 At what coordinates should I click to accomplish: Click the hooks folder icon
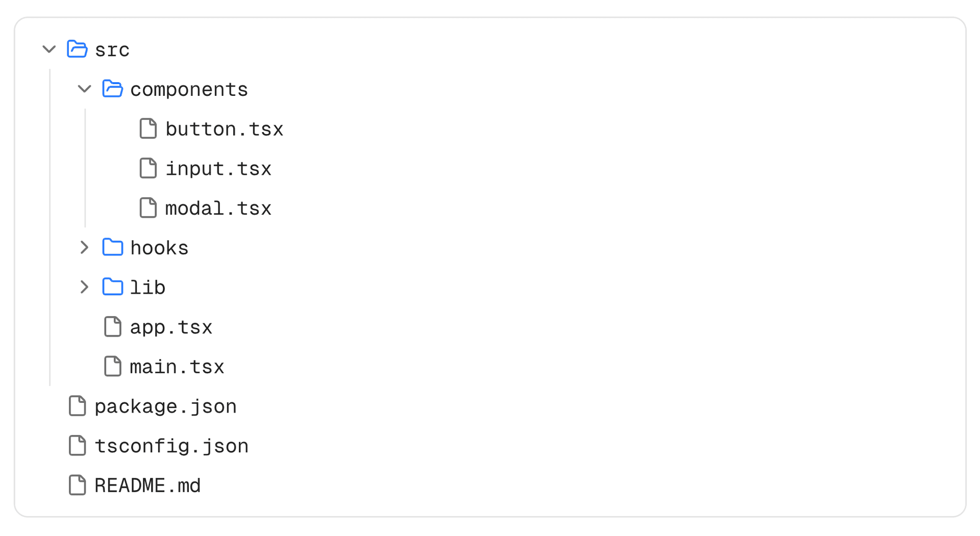(x=112, y=247)
